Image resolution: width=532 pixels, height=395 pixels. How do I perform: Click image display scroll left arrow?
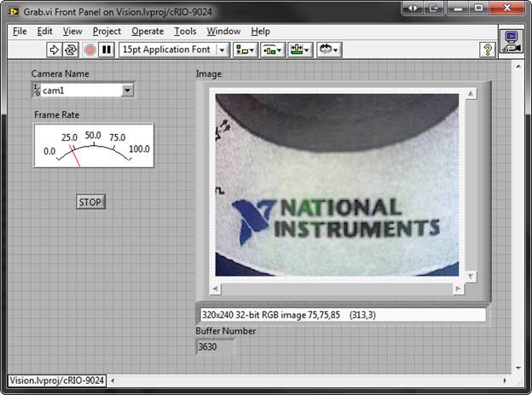coord(216,288)
